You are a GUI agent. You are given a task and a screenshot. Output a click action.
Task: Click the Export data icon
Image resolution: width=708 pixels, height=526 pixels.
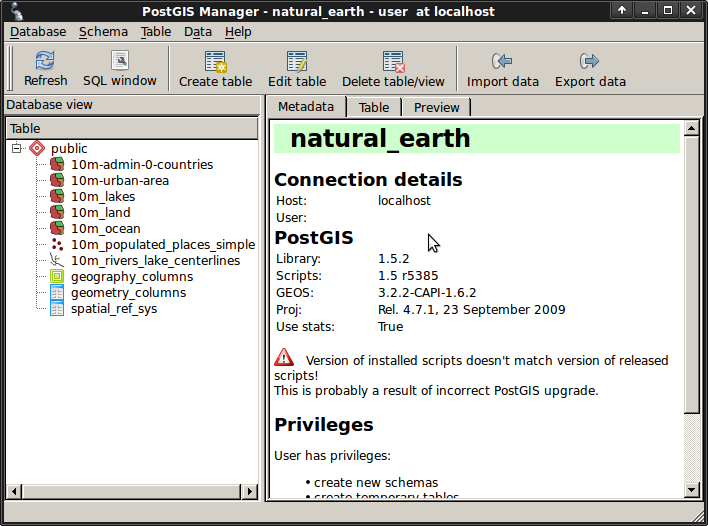[589, 61]
